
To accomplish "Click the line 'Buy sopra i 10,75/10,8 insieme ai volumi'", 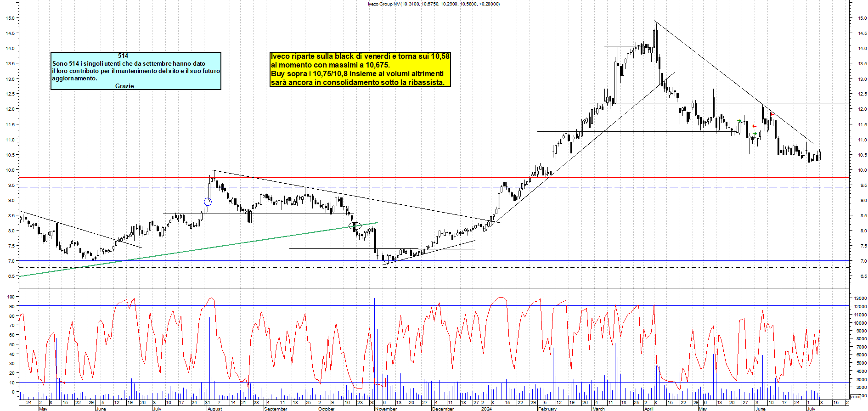I will 357,74.
